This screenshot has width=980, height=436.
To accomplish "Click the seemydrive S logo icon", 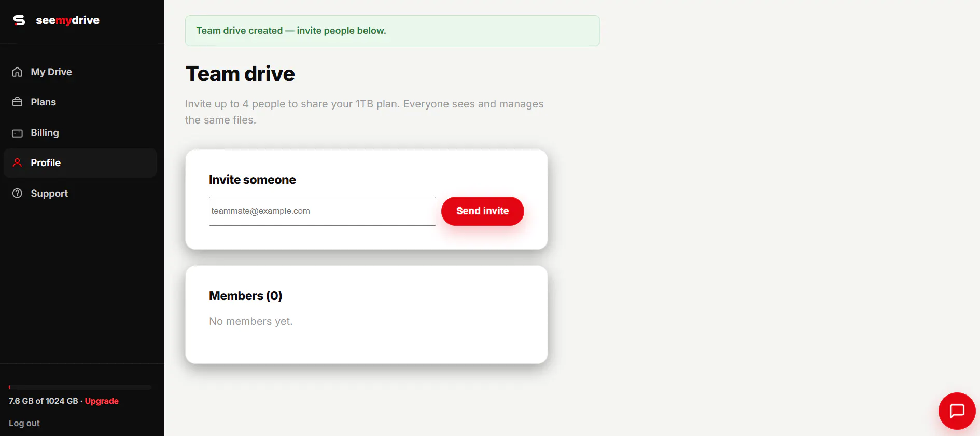I will [x=19, y=20].
